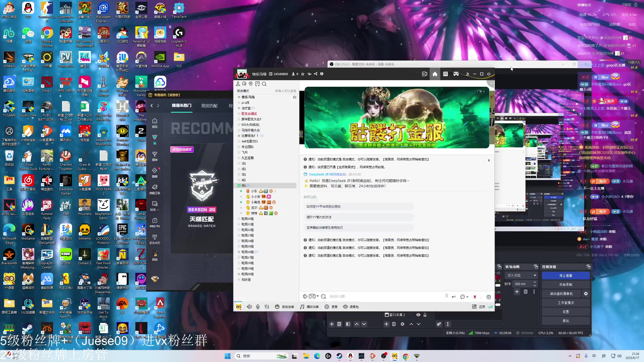Viewport: 644px width, 362px height.
Task: Open Steam from the Windows taskbar
Action: click(339, 356)
